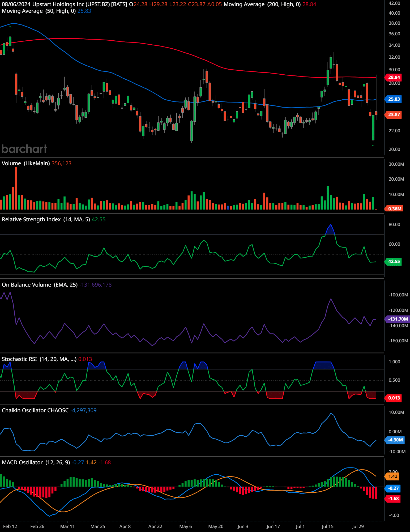
Task: Click the 1.000 Stochastic RSI axis label
Action: (x=394, y=362)
